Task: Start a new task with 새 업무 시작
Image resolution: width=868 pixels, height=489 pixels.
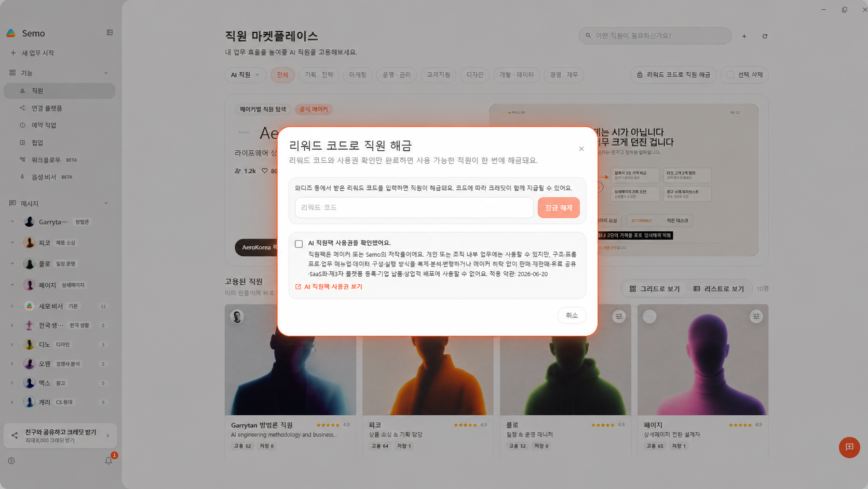Action: pos(32,53)
